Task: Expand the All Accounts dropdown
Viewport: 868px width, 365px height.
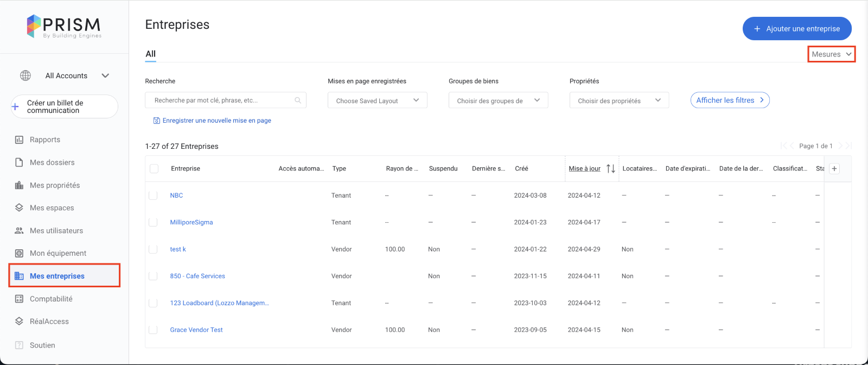Action: pyautogui.click(x=105, y=75)
